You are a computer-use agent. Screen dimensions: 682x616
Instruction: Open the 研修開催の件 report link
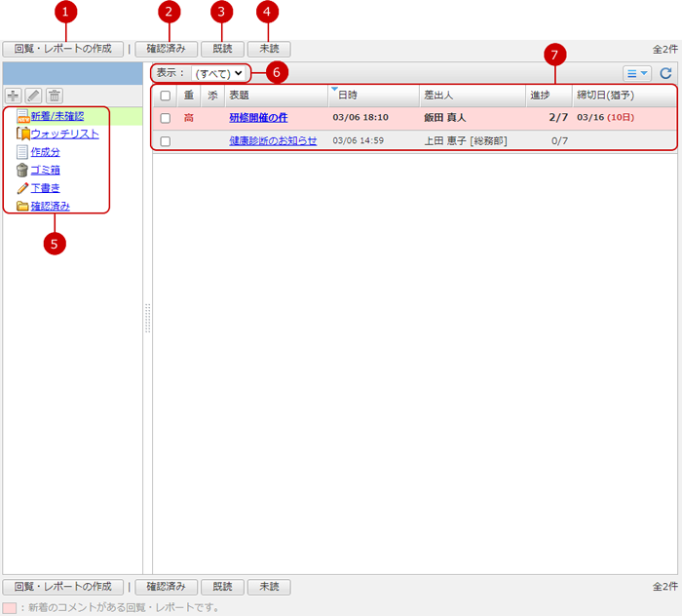click(x=258, y=118)
